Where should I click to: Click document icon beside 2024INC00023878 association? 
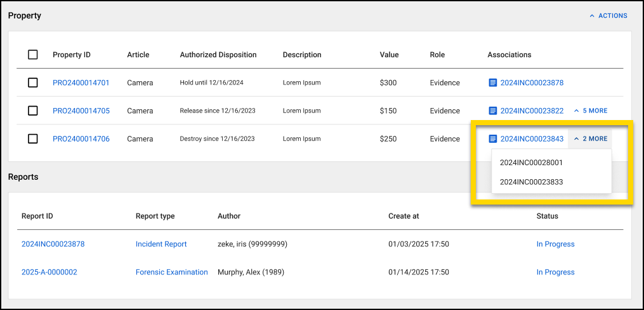click(x=492, y=83)
